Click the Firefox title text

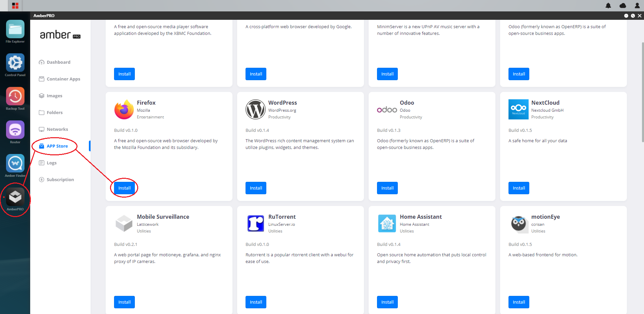coord(146,103)
